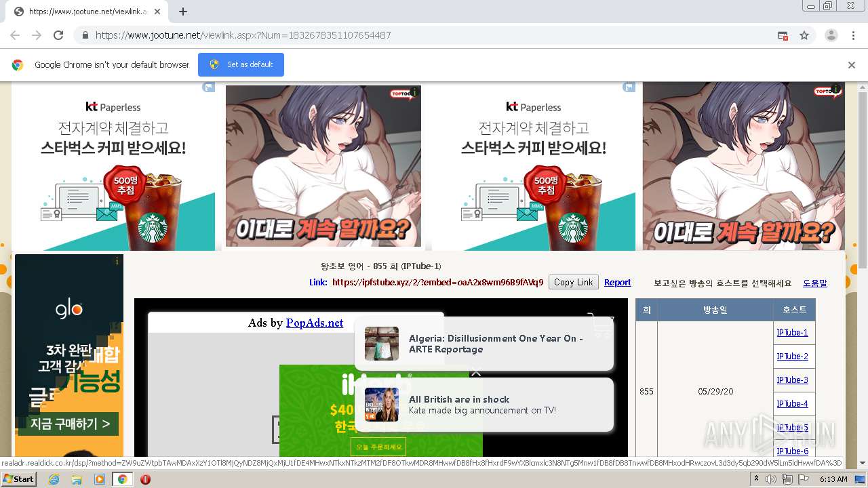Click 오늘 주문하세요 button on green ad
The width and height of the screenshot is (868, 488).
(x=378, y=447)
